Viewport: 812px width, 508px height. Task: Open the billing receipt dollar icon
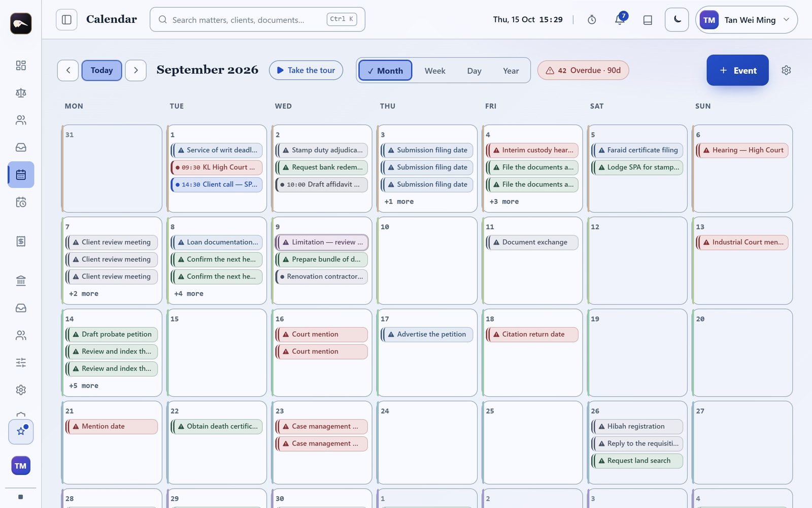click(21, 241)
